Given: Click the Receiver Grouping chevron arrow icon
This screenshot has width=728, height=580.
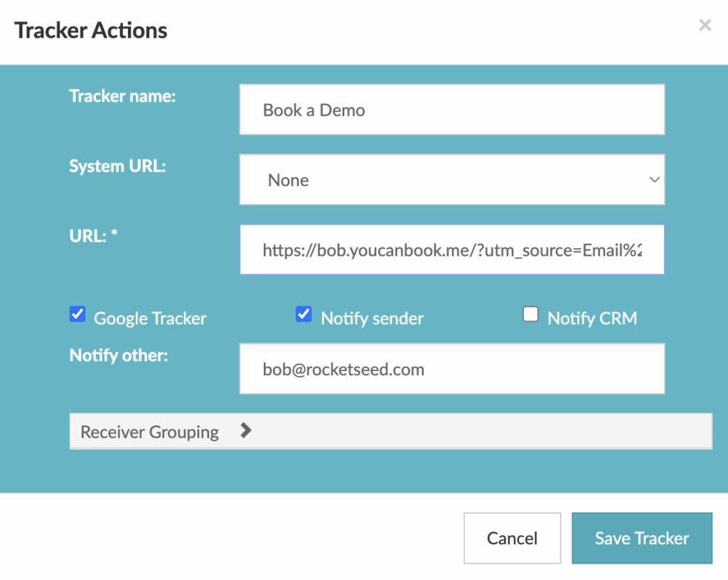Looking at the screenshot, I should click(x=246, y=431).
